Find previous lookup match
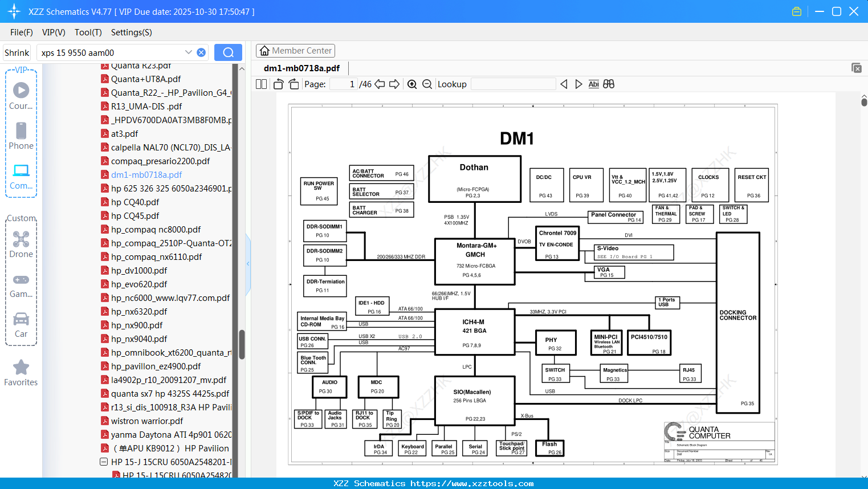 point(564,84)
